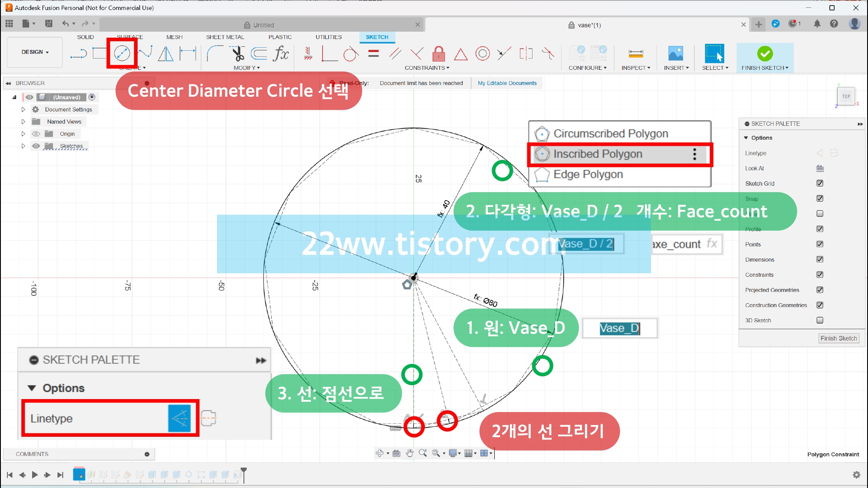Switch to the SHEET METAL tab
Image resolution: width=868 pixels, height=488 pixels.
click(x=225, y=37)
